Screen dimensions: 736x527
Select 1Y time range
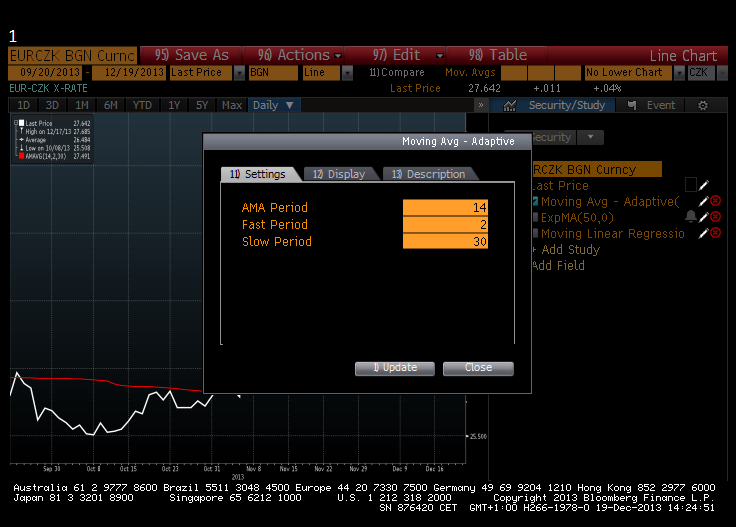(174, 105)
